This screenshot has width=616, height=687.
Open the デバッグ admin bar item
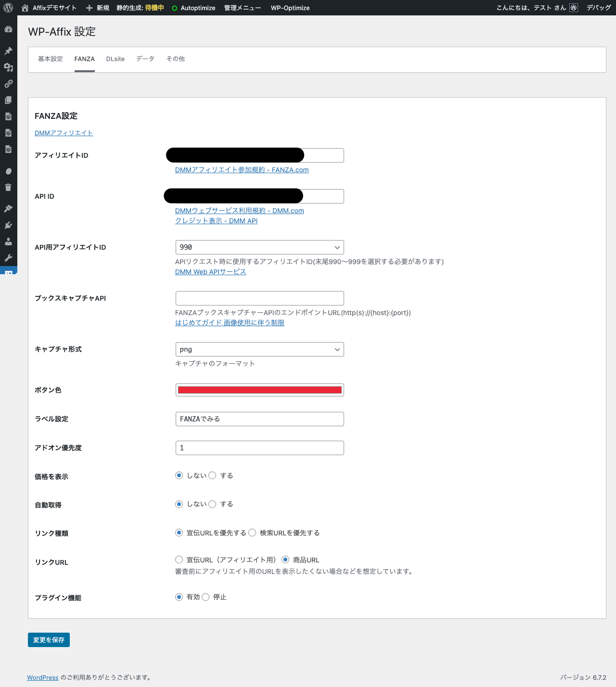599,8
